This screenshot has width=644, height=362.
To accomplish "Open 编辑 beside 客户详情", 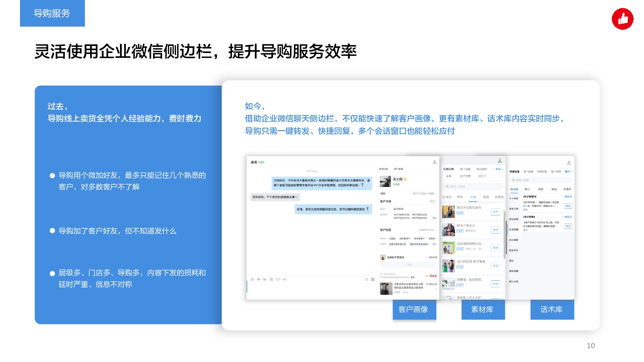I will [433, 201].
